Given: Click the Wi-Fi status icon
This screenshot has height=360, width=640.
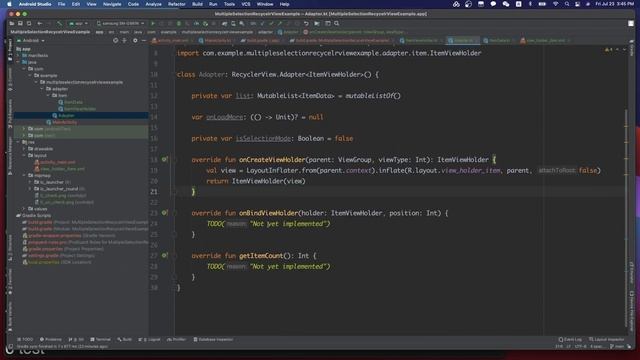Looking at the screenshot, I should (x=555, y=4).
